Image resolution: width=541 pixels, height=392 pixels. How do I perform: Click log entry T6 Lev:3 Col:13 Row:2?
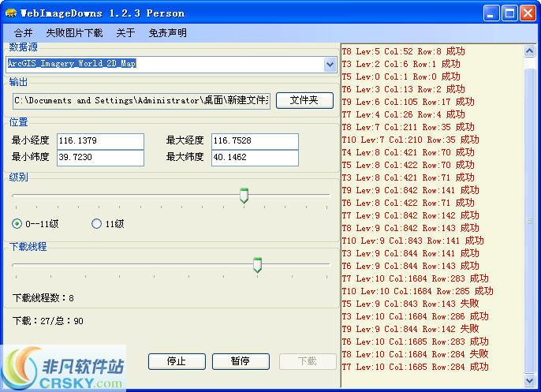pyautogui.click(x=403, y=89)
